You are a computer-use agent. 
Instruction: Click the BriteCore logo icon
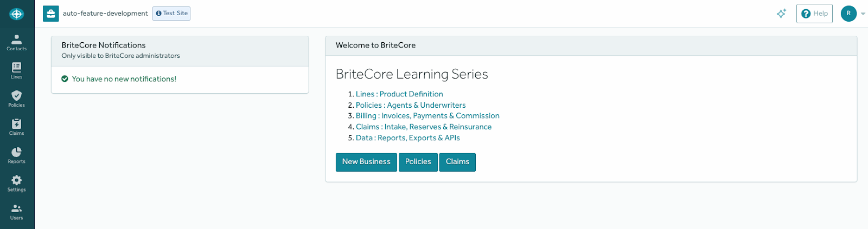(x=17, y=14)
